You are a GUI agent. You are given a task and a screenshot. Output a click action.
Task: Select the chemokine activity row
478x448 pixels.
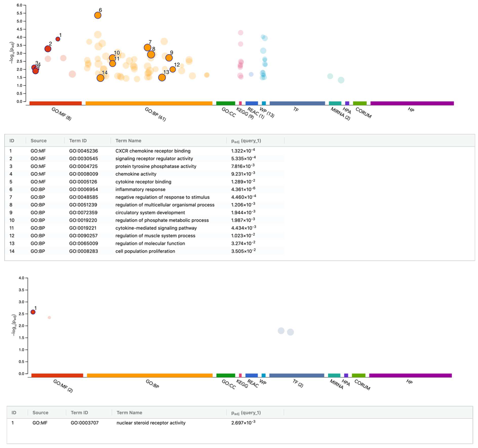coord(136,174)
